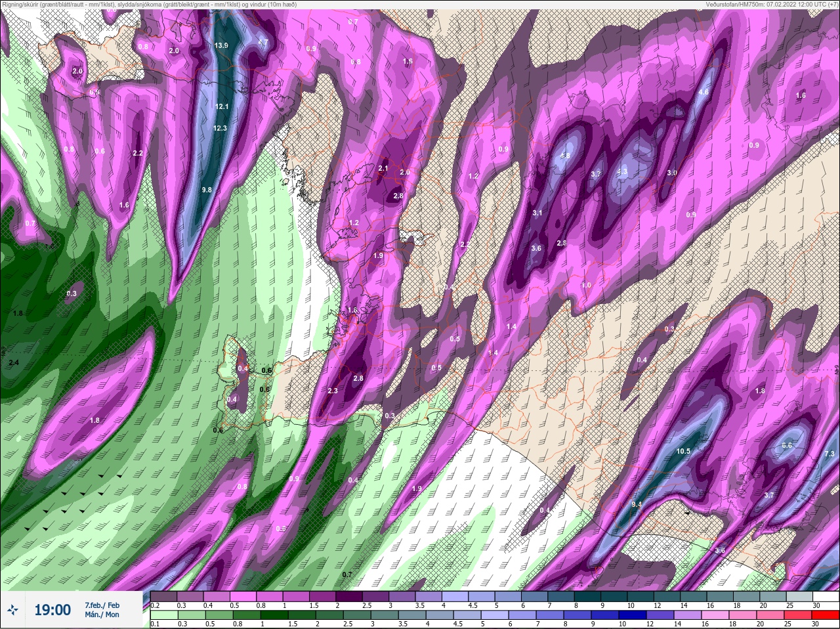The width and height of the screenshot is (840, 629).
Task: Click the date label 7.feb./ Feb
Action: point(102,605)
